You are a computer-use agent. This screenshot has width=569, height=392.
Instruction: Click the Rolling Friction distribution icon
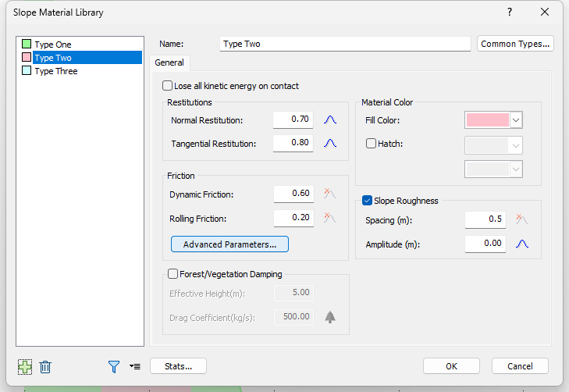(329, 218)
